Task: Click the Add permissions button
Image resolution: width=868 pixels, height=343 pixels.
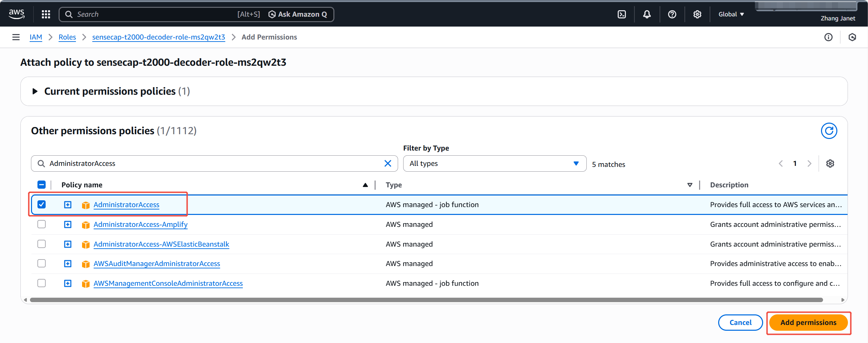Action: coord(808,323)
